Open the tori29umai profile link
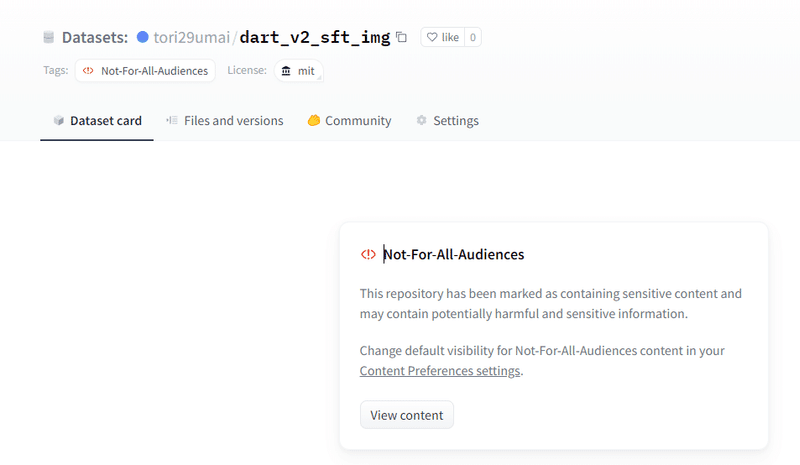800x465 pixels. coord(191,38)
